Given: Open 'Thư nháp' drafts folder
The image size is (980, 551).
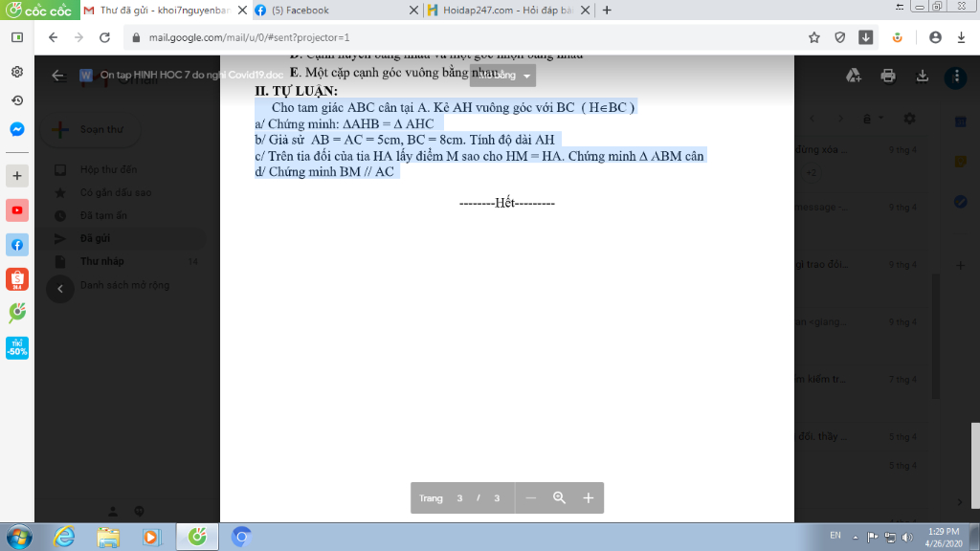Looking at the screenshot, I should coord(101,261).
